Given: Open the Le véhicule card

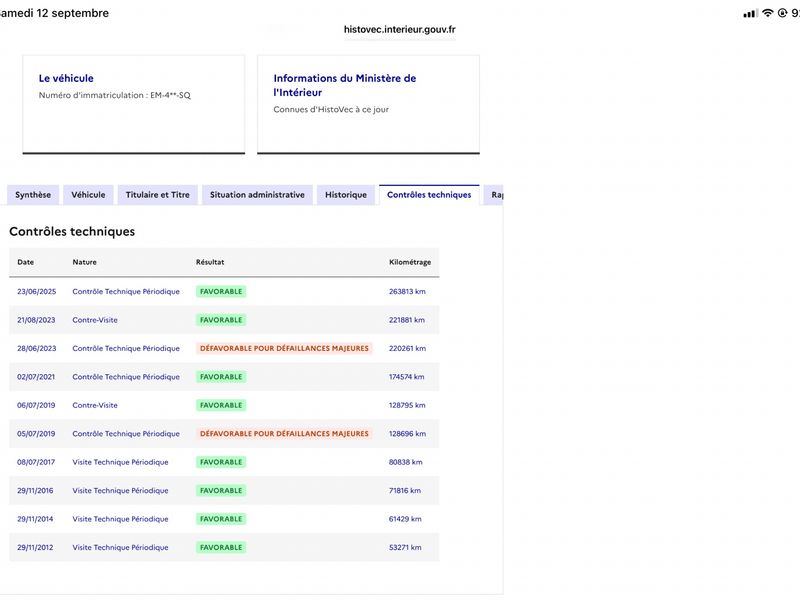Looking at the screenshot, I should coord(134,104).
